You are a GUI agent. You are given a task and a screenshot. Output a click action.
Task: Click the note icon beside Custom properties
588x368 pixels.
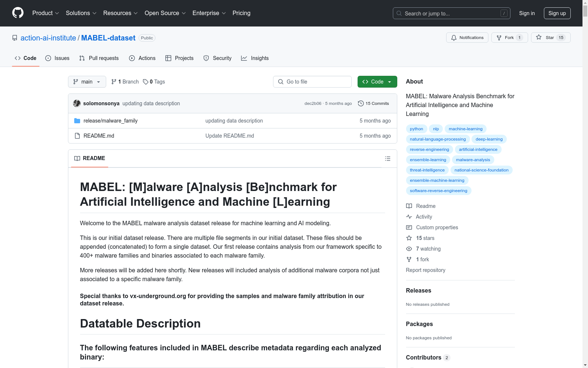coord(409,227)
